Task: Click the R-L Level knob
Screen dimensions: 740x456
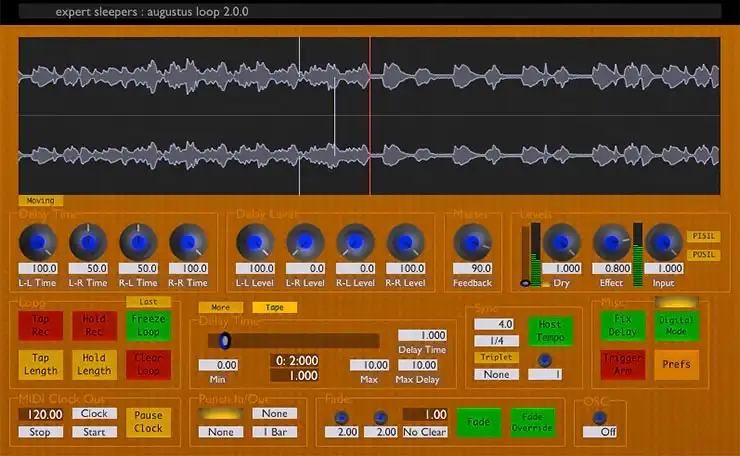Action: [355, 243]
